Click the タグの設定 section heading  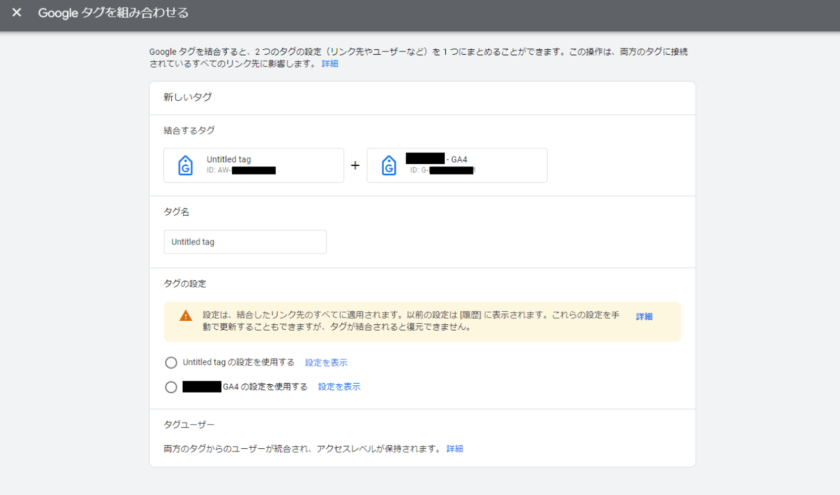click(x=185, y=284)
